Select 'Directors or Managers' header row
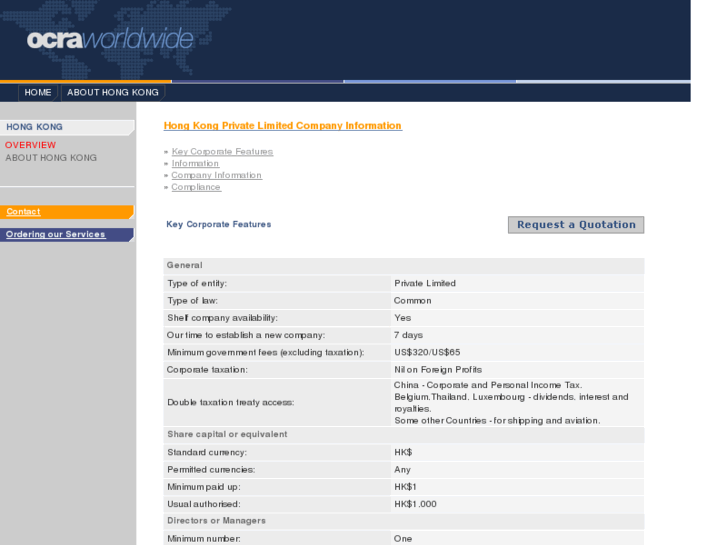This screenshot has width=727, height=545. tap(404, 521)
